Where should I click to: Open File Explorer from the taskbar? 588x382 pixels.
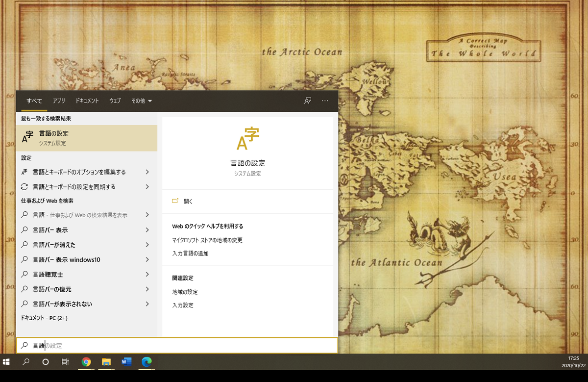106,363
